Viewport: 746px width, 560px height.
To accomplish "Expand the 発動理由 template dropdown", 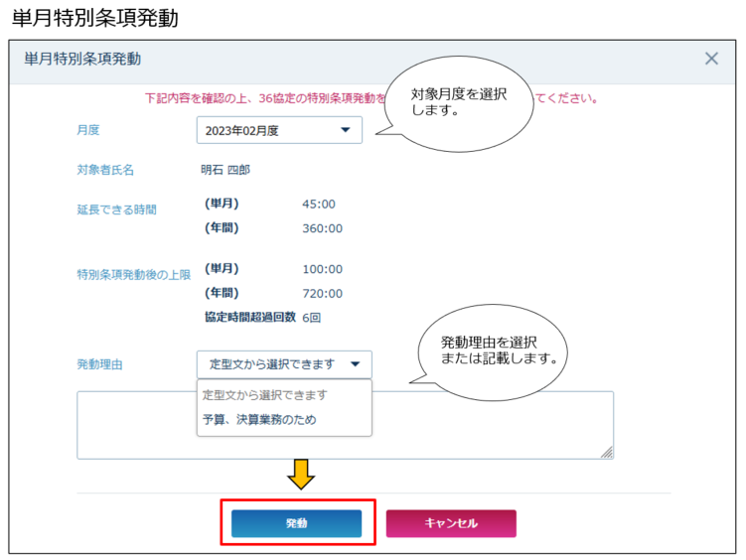I will (284, 363).
